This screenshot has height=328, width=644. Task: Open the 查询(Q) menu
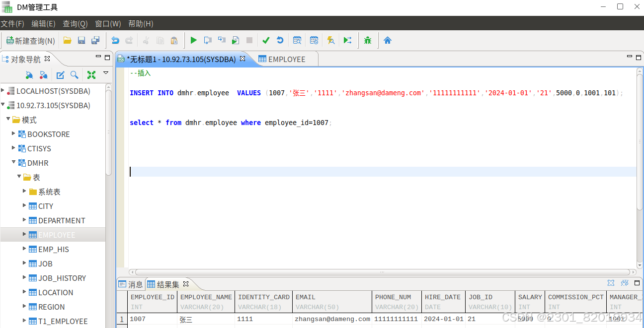point(75,23)
